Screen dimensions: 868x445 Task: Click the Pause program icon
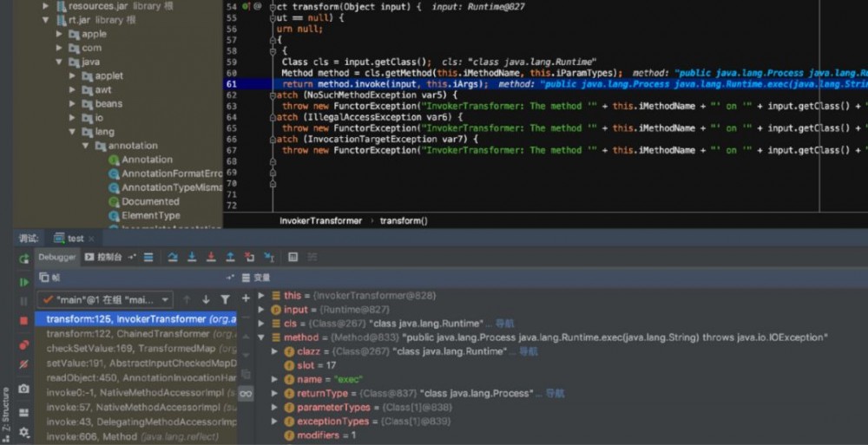[x=23, y=301]
